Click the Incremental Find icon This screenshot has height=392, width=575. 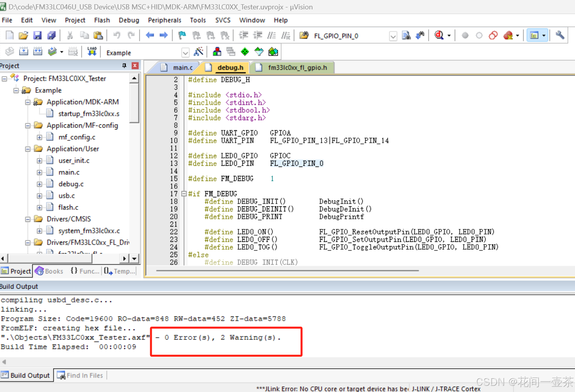(420, 35)
